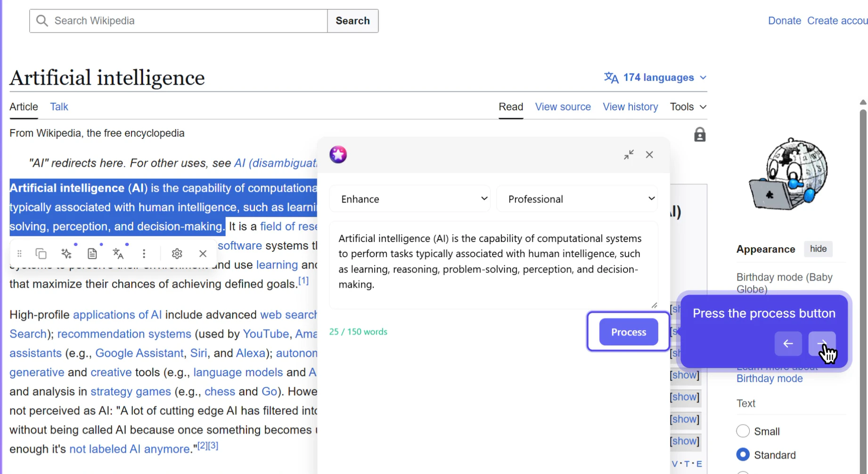The height and width of the screenshot is (474, 868).
Task: Click the Baby Globe mascot image
Action: 789,174
